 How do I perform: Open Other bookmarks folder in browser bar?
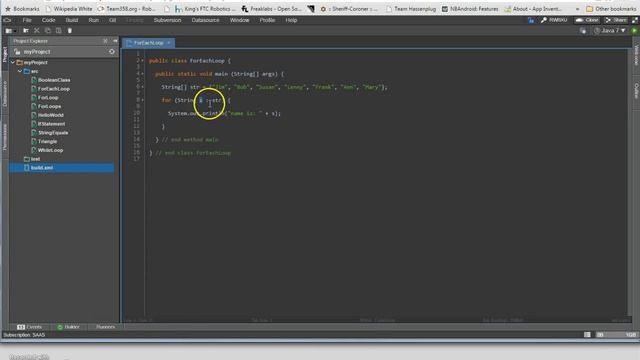611,9
